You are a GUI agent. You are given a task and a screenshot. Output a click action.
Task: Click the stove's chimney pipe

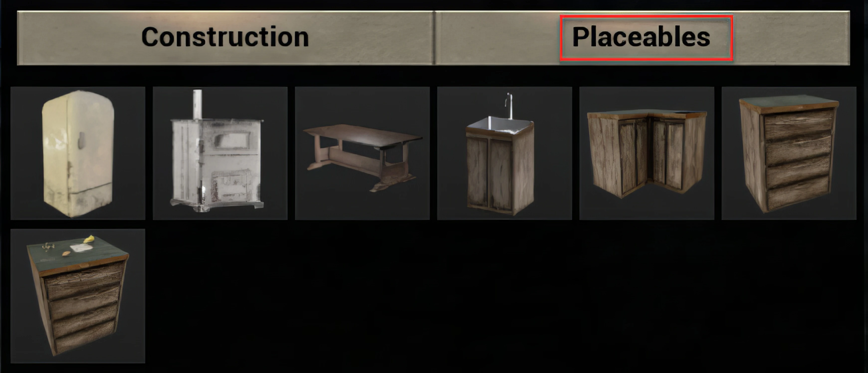[x=198, y=104]
